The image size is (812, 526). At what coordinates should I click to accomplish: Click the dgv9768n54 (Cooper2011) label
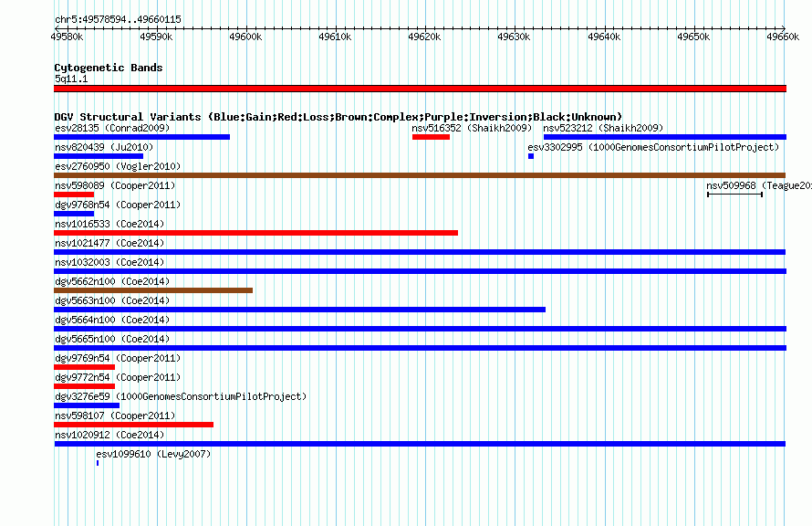click(x=118, y=205)
